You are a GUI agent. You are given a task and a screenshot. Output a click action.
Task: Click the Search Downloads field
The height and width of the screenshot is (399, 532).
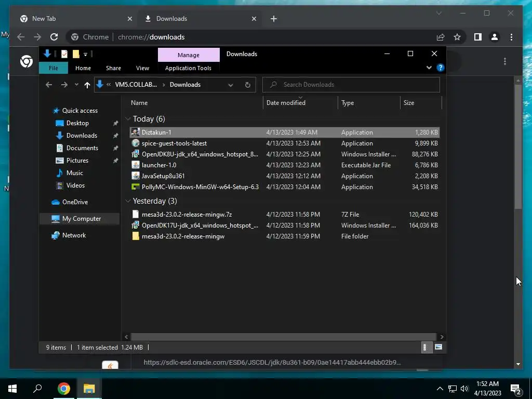[x=351, y=85]
